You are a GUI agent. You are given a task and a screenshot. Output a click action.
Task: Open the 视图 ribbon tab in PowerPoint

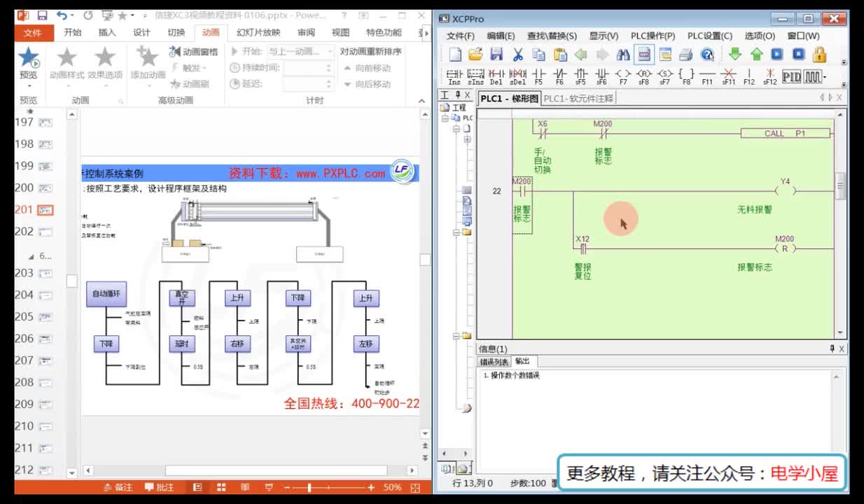[x=340, y=32]
